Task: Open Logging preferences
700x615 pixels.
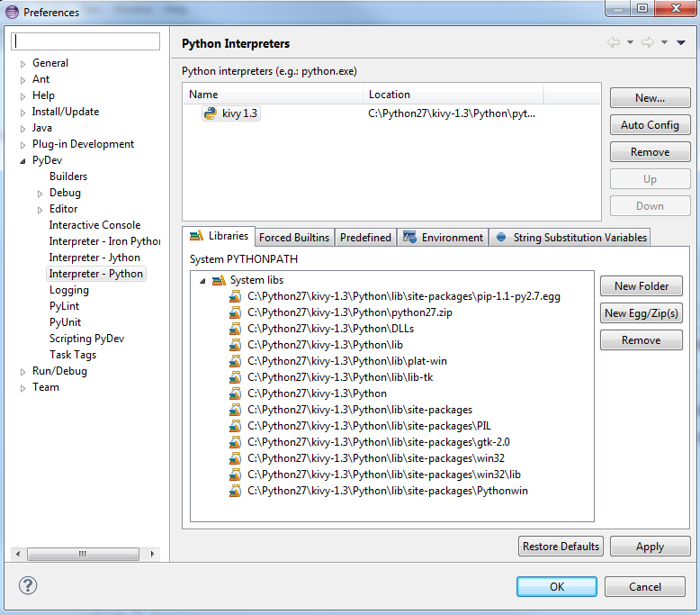Action: 69,290
